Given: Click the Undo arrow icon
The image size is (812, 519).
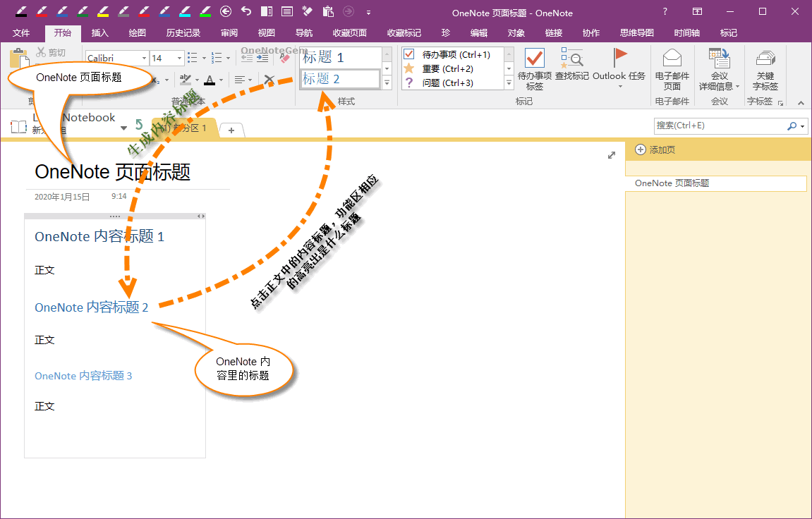Looking at the screenshot, I should [x=246, y=11].
